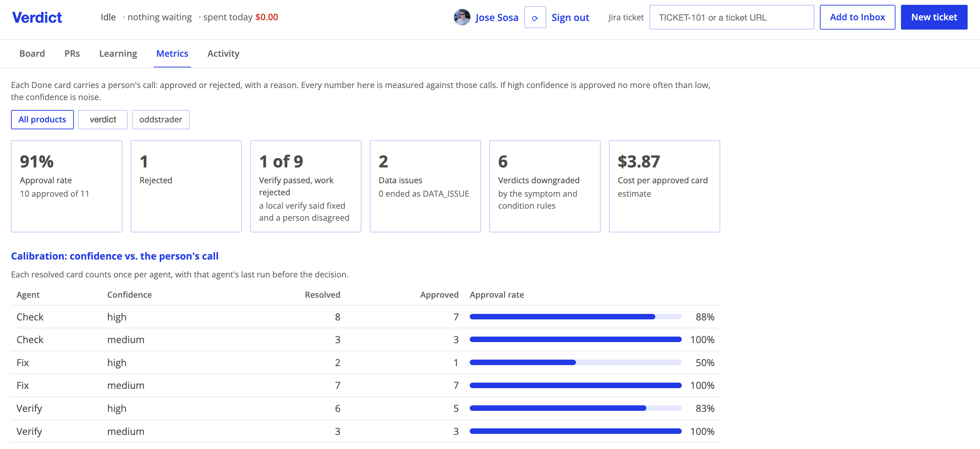Viewport: 980px width, 449px height.
Task: Click the Check medium 100% bar
Action: (x=576, y=339)
